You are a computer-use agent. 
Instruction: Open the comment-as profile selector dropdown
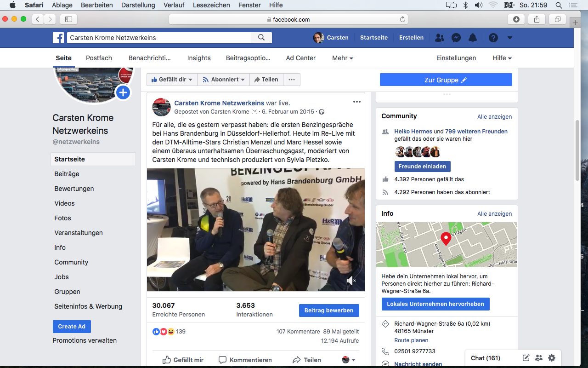[349, 360]
